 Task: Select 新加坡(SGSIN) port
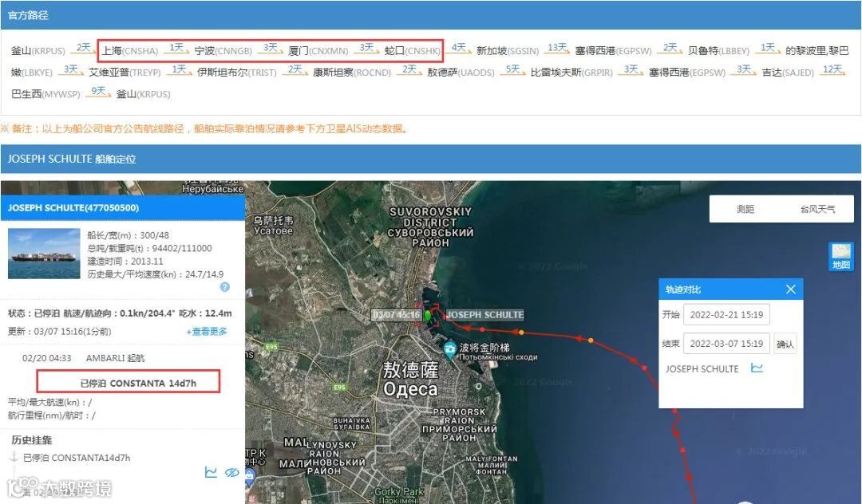[508, 50]
